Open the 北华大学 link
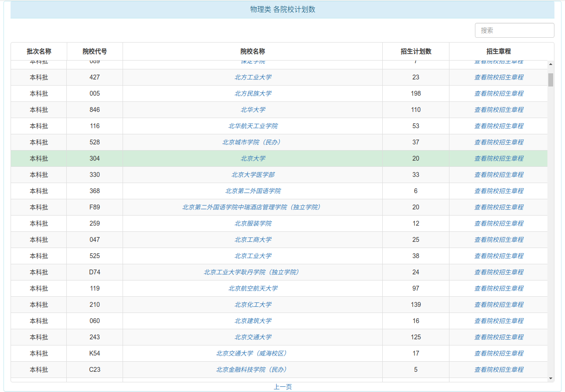This screenshot has height=392, width=565. pos(253,110)
